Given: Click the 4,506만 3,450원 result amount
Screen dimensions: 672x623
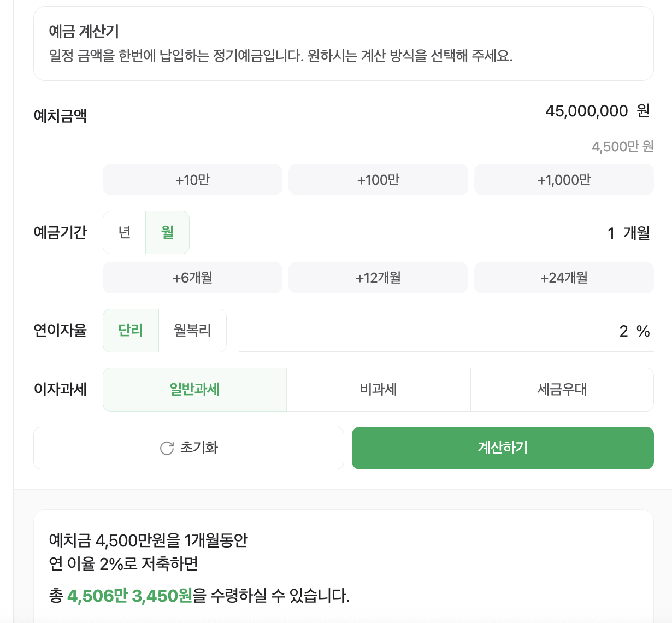Looking at the screenshot, I should (129, 595).
